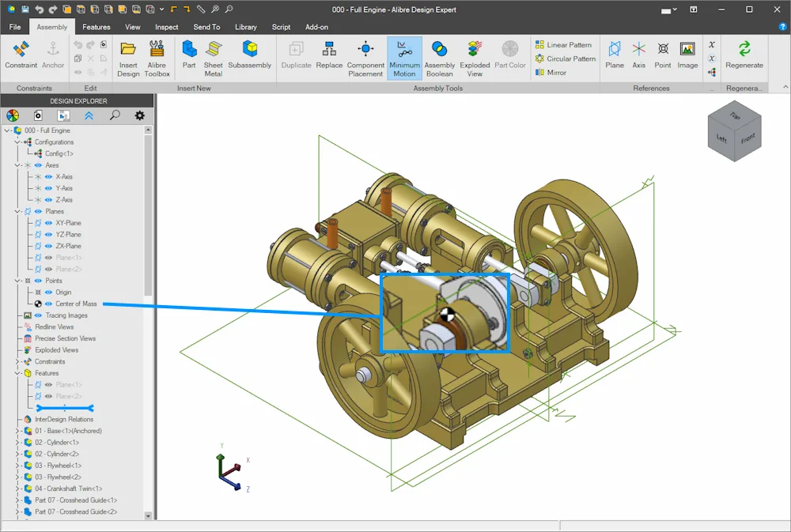
Task: Hide the Origin point
Action: pyautogui.click(x=48, y=292)
